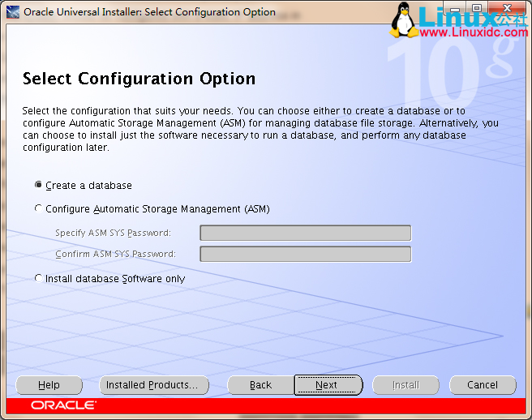Click the disabled Install button
The width and height of the screenshot is (532, 420).
click(405, 385)
